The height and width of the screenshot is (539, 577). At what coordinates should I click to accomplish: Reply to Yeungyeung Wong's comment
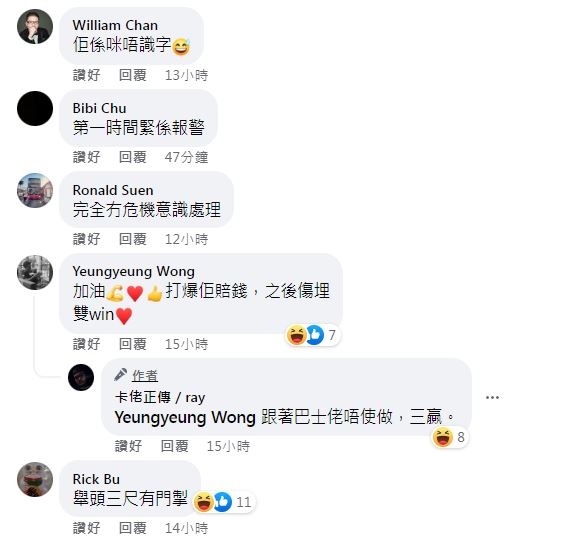pyautogui.click(x=132, y=344)
